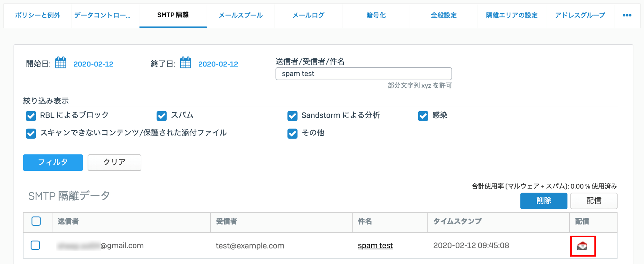Open the end date calendar icon
The height and width of the screenshot is (264, 644).
[185, 63]
